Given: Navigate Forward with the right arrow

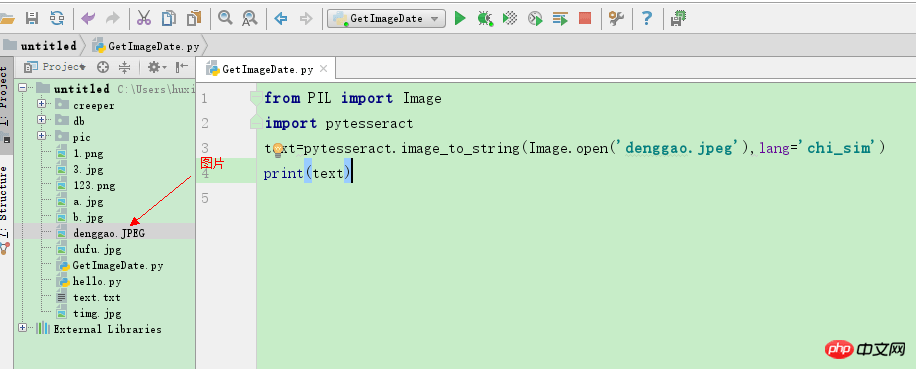Looking at the screenshot, I should [306, 19].
